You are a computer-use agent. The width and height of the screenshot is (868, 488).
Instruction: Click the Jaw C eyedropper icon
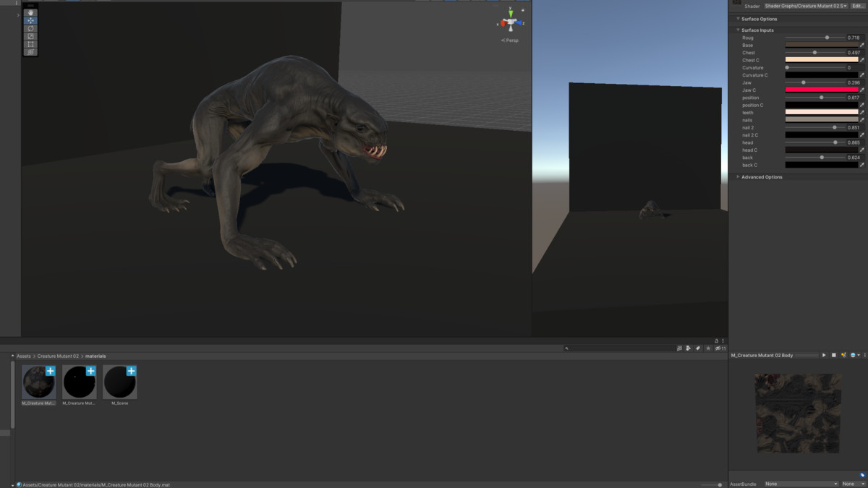(x=862, y=90)
